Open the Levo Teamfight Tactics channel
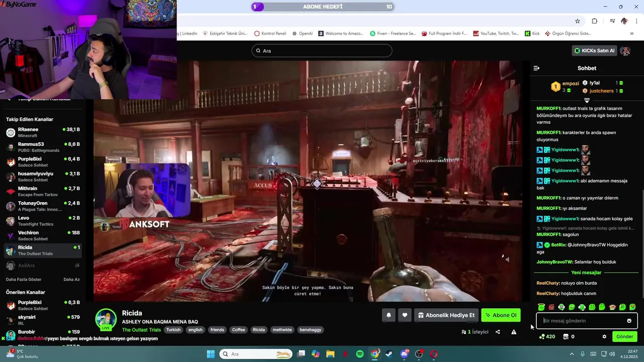Screen dimensions: 644x362 [x=43, y=221]
